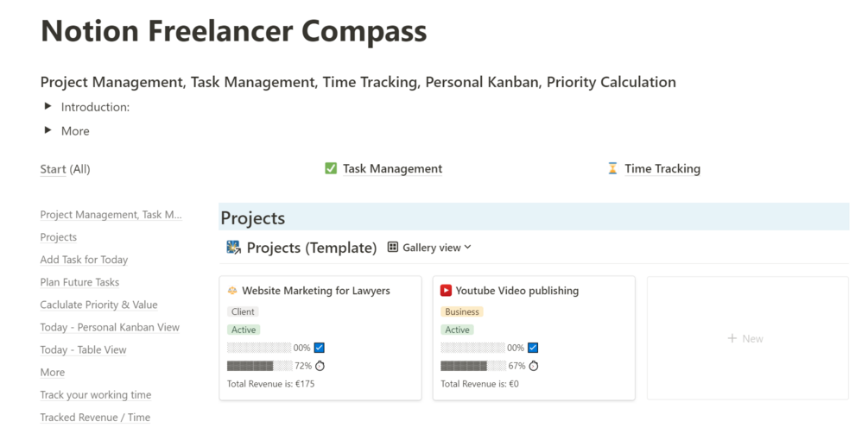Click the hourglass Time Tracking icon
Screen dimensions: 868x440
[x=613, y=169]
